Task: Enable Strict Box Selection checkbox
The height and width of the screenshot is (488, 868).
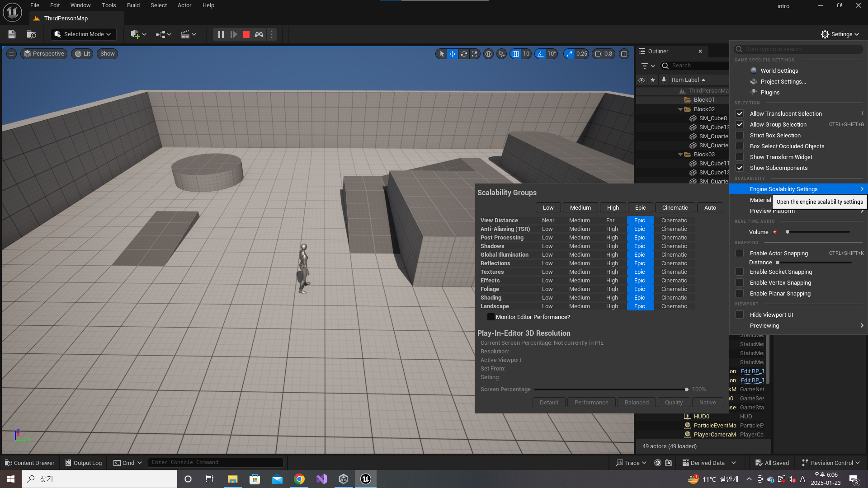Action: [740, 135]
